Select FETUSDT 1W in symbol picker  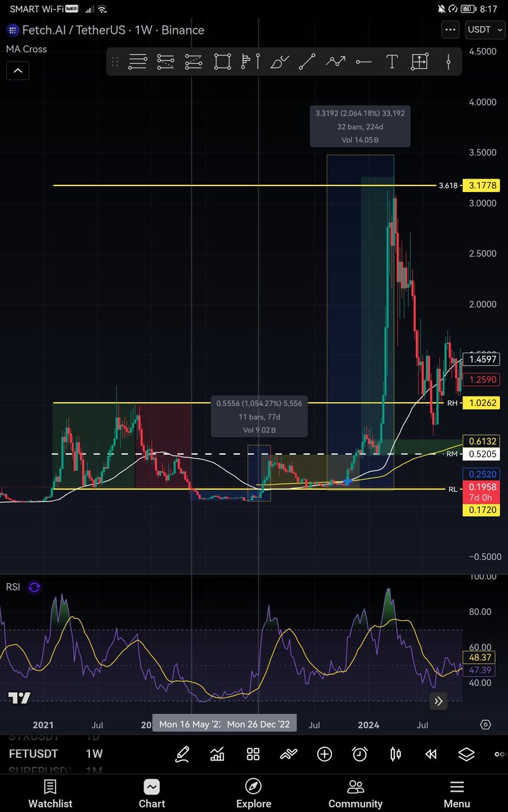tap(55, 754)
